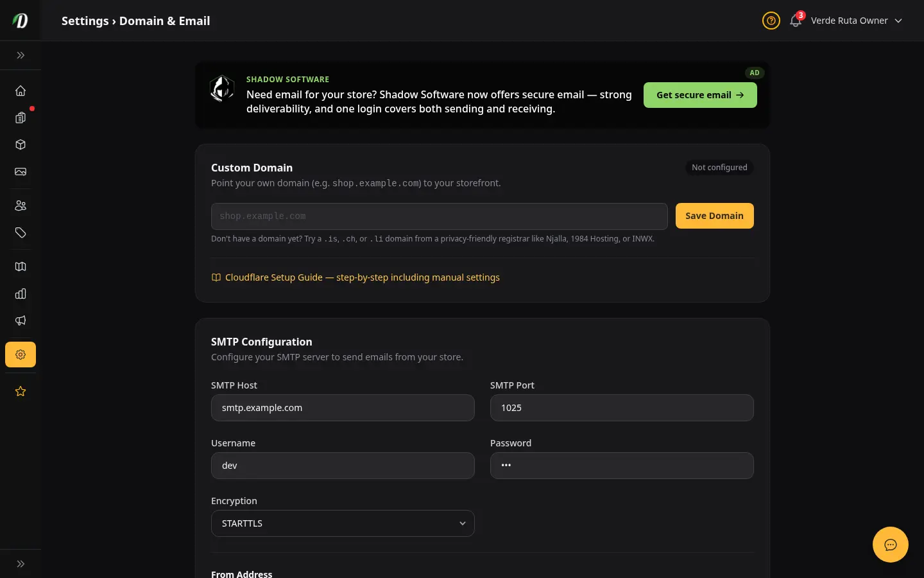Focus the Username field containing dev
Screen dimensions: 924x578
click(343, 466)
